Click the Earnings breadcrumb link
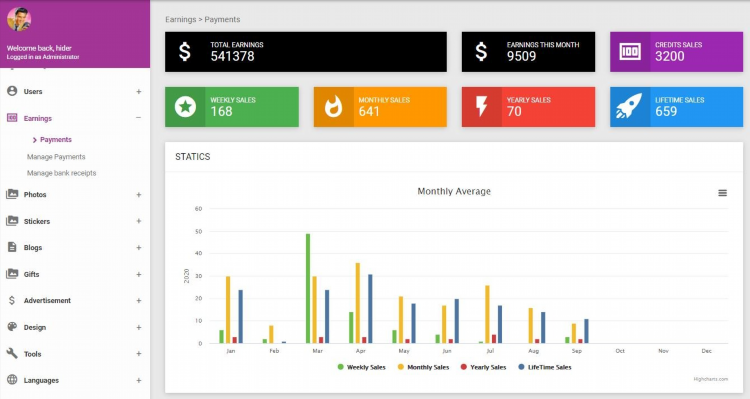The width and height of the screenshot is (750, 399). coord(180,20)
